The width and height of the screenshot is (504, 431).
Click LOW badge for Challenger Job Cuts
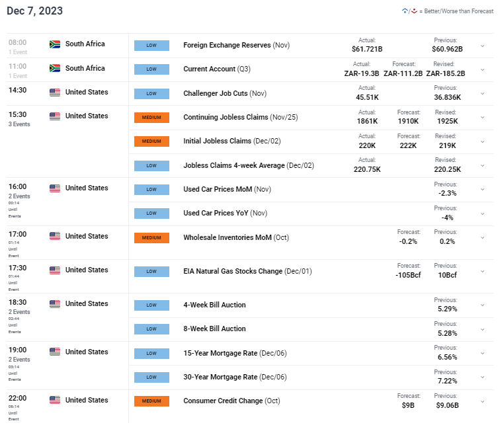[x=151, y=93]
